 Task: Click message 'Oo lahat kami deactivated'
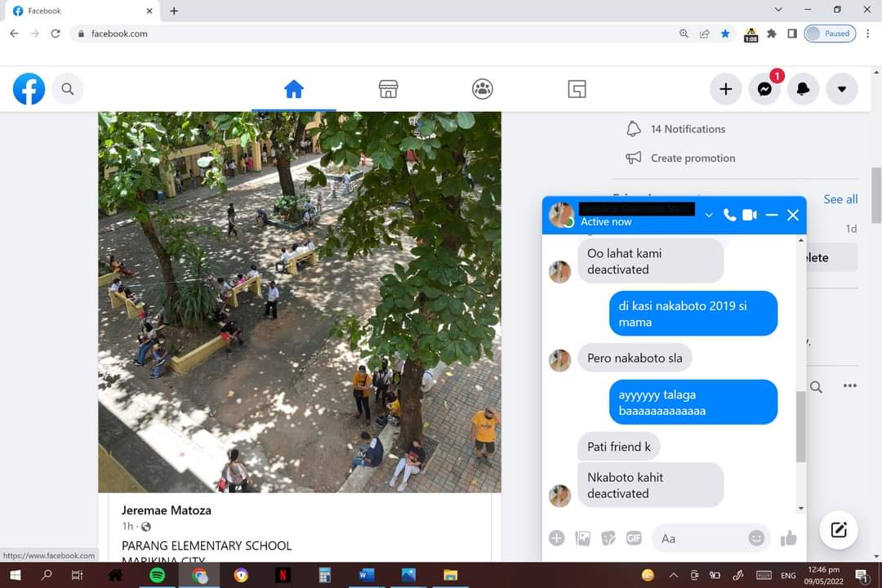click(650, 261)
